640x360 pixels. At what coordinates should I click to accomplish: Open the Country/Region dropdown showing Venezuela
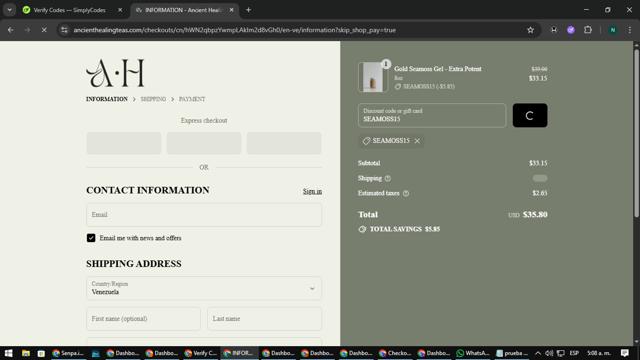(x=204, y=288)
